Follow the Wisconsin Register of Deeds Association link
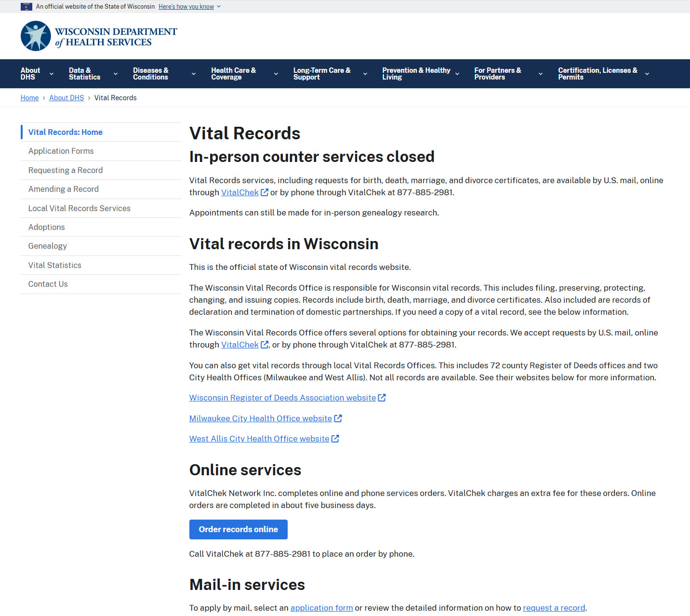Viewport: 690px width, 616px height. (x=282, y=398)
